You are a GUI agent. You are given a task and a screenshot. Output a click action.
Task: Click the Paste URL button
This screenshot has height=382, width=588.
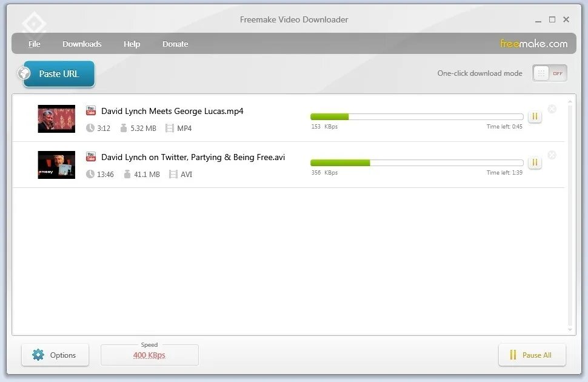point(59,74)
